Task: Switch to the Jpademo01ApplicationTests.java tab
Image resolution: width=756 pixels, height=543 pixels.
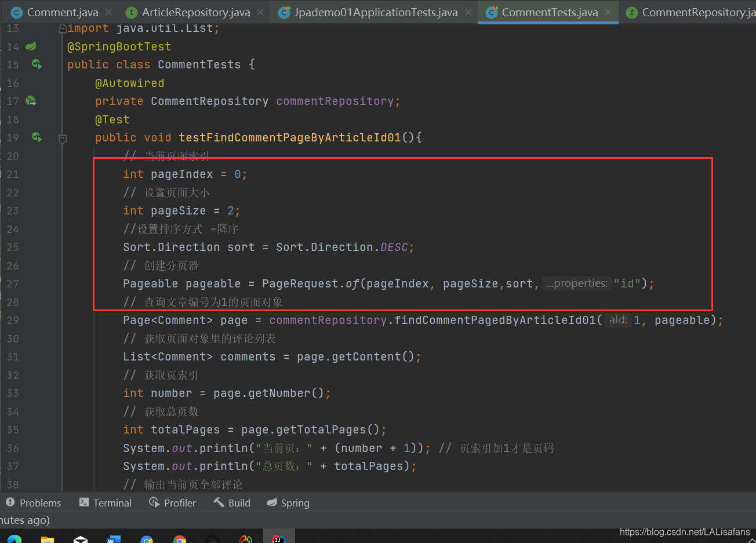Action: click(376, 12)
